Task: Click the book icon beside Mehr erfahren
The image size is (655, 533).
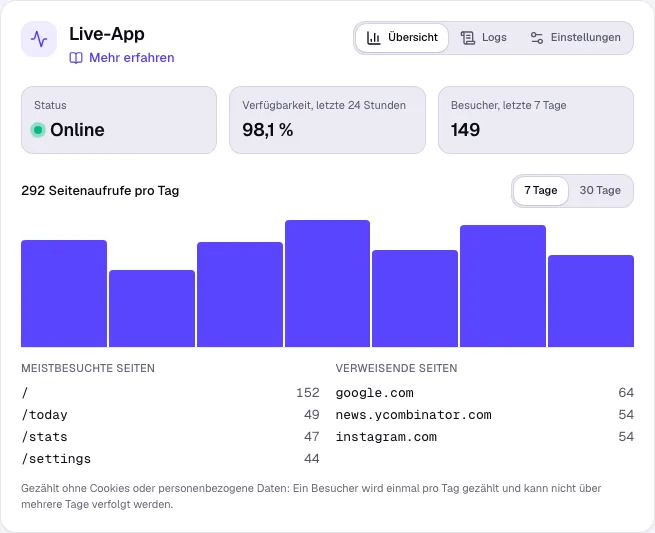Action: click(76, 58)
